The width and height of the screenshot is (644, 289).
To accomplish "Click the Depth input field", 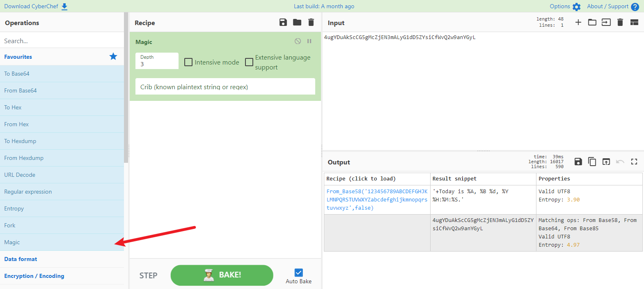I will (157, 61).
